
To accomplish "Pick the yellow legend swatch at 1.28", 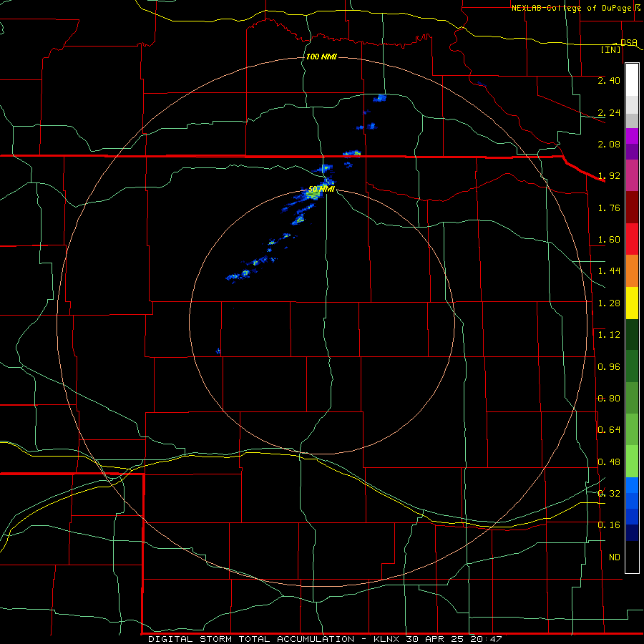I will pos(632,303).
